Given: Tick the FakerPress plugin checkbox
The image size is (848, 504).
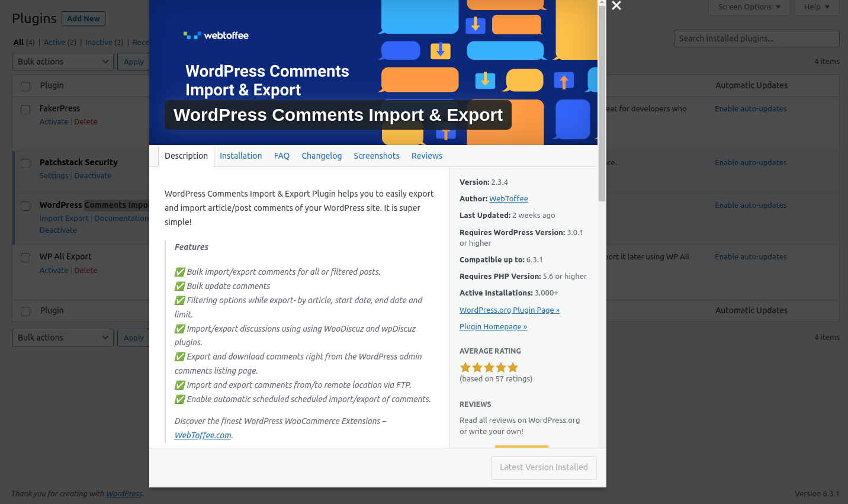Looking at the screenshot, I should pyautogui.click(x=25, y=110).
